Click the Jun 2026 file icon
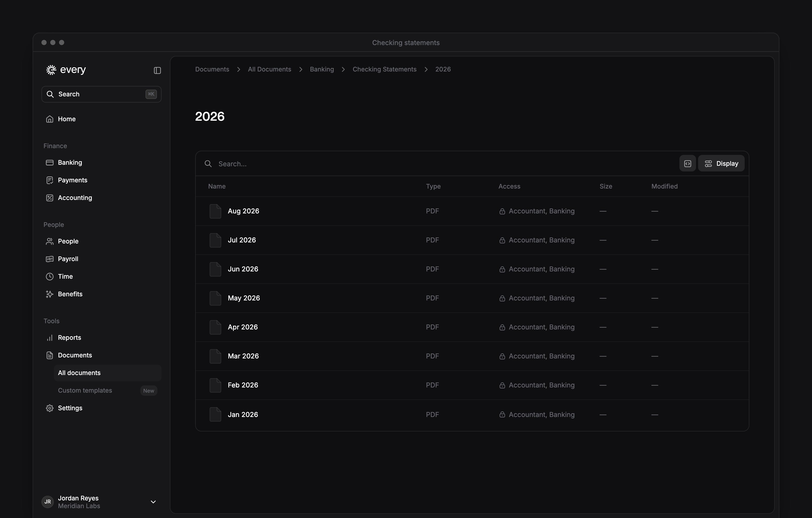This screenshot has height=518, width=812. click(x=215, y=269)
